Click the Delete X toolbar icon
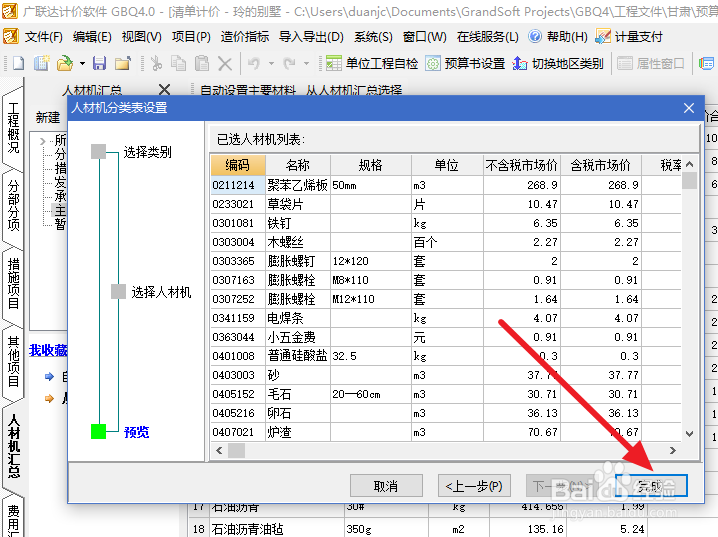Screen dimensions: 718x537 (x=225, y=64)
